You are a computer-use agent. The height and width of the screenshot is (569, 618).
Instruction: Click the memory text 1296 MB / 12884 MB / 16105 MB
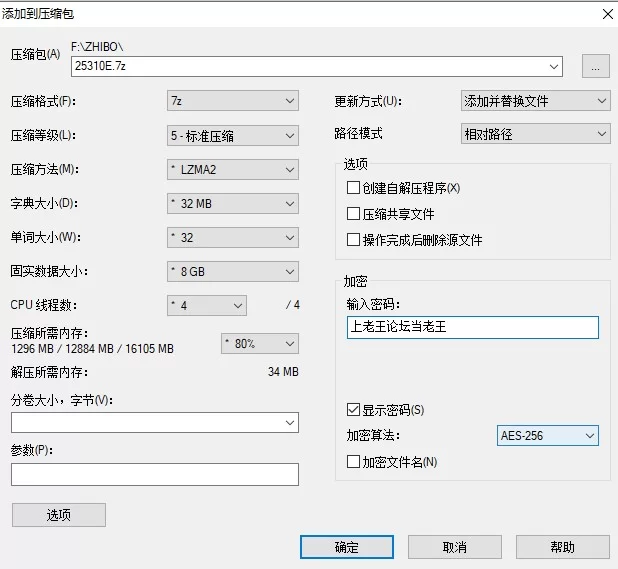[x=92, y=349]
